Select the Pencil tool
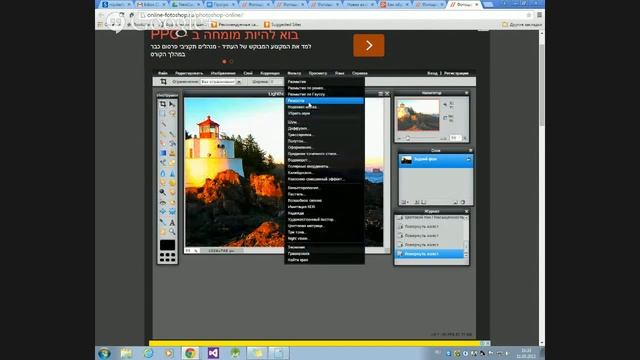The width and height of the screenshot is (640, 360). coord(163,134)
